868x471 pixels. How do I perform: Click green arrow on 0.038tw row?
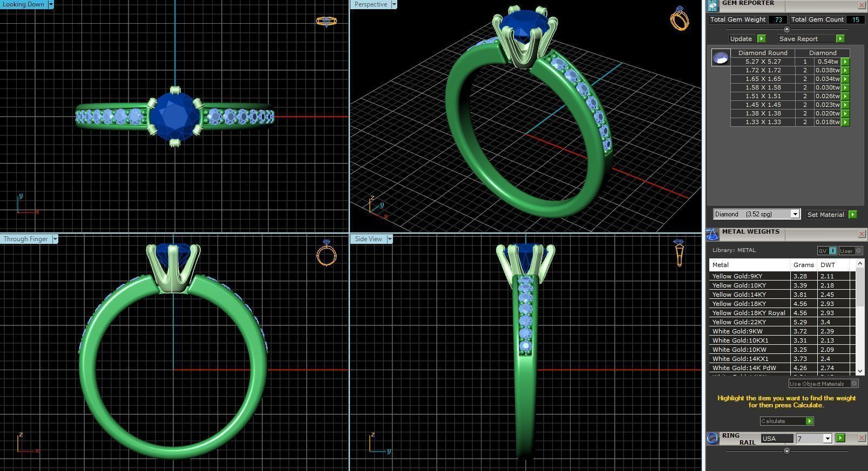(845, 70)
